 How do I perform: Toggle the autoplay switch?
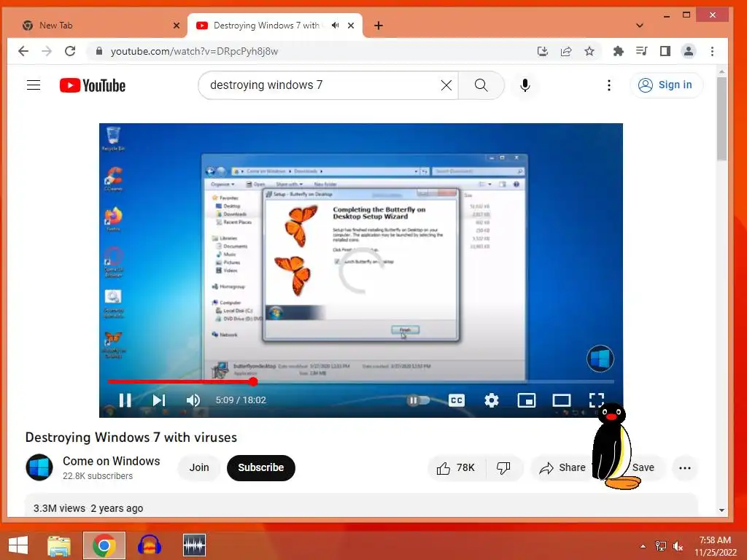418,400
